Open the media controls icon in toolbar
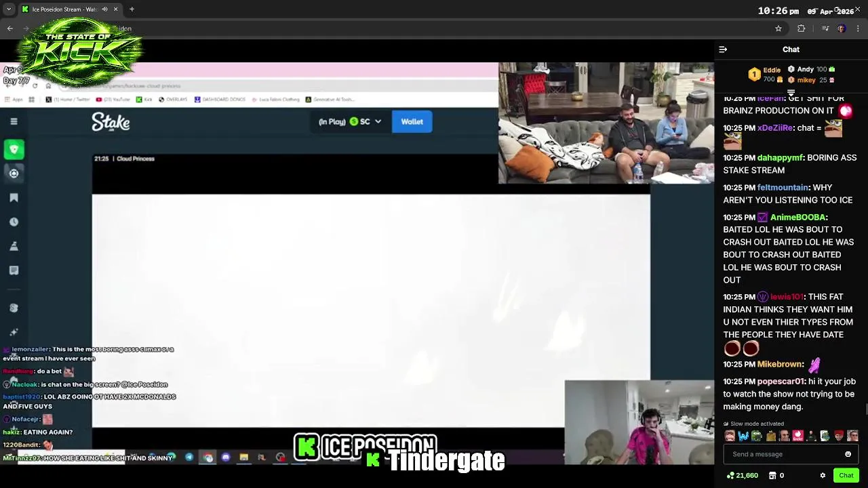This screenshot has height=488, width=868. (825, 28)
